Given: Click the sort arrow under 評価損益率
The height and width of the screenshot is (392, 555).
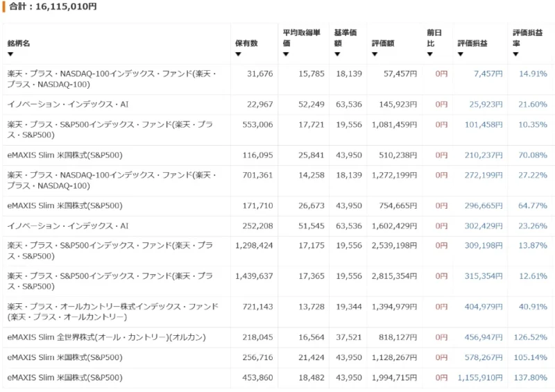Looking at the screenshot, I should click(515, 54).
